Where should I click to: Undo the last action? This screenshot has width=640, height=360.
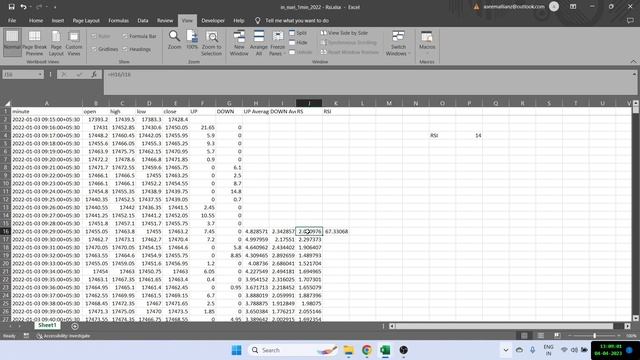coord(23,7)
